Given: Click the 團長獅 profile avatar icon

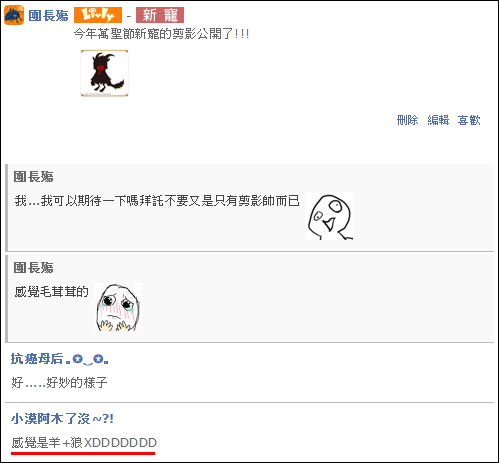Looking at the screenshot, I should point(14,15).
